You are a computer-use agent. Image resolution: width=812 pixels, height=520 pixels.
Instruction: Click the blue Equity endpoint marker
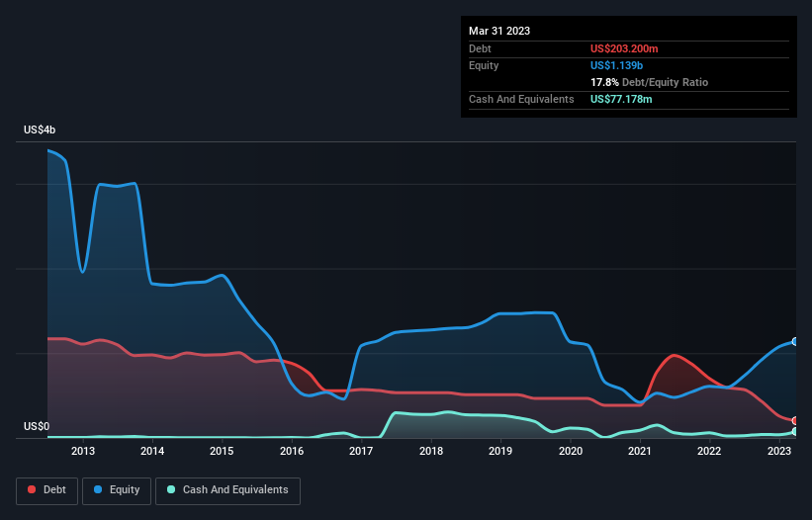[x=795, y=341]
